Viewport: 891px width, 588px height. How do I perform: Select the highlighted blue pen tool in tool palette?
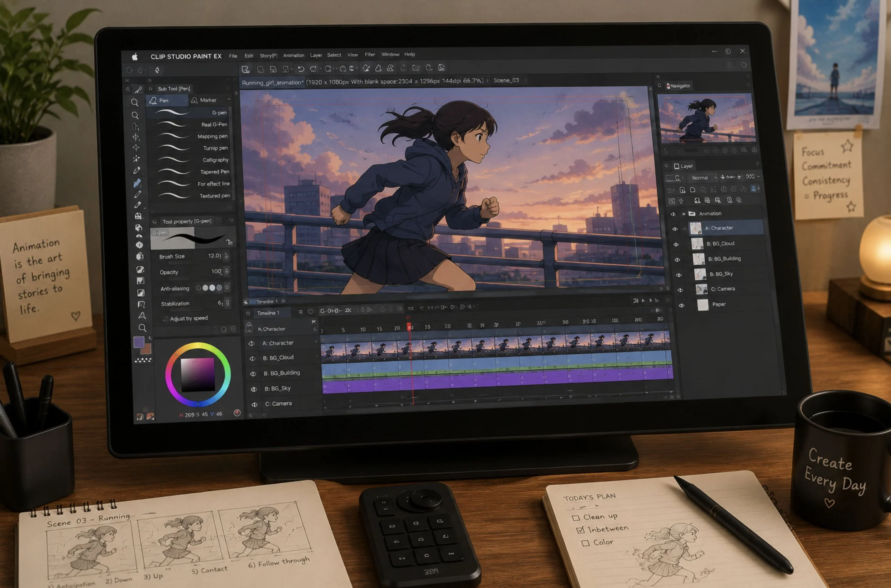(137, 183)
